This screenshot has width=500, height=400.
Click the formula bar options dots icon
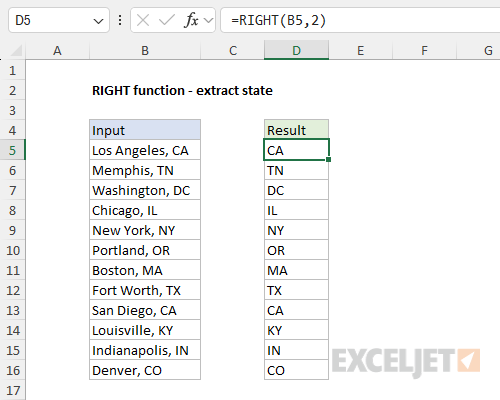click(x=120, y=20)
